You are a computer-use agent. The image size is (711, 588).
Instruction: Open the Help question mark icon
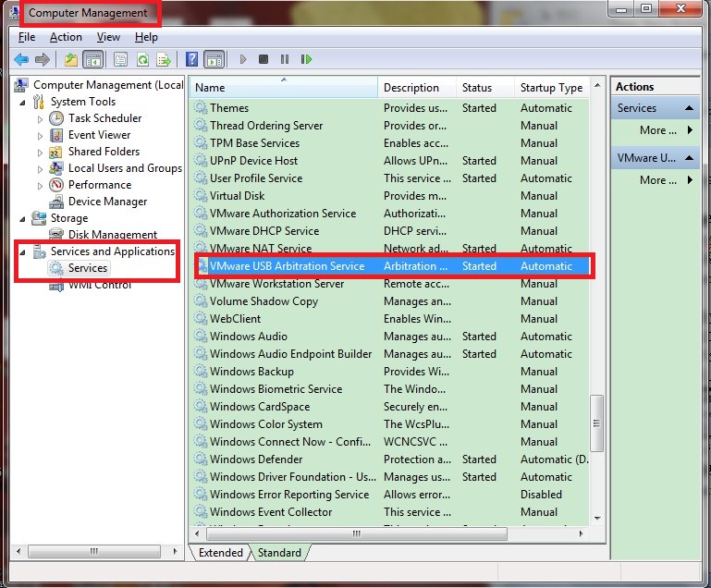click(x=191, y=59)
